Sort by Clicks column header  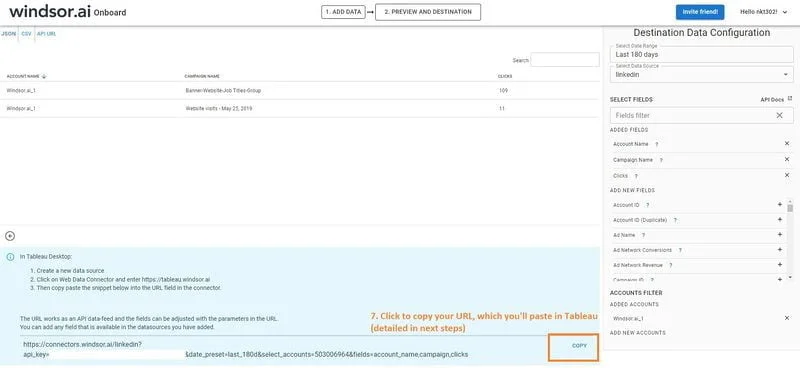[505, 76]
